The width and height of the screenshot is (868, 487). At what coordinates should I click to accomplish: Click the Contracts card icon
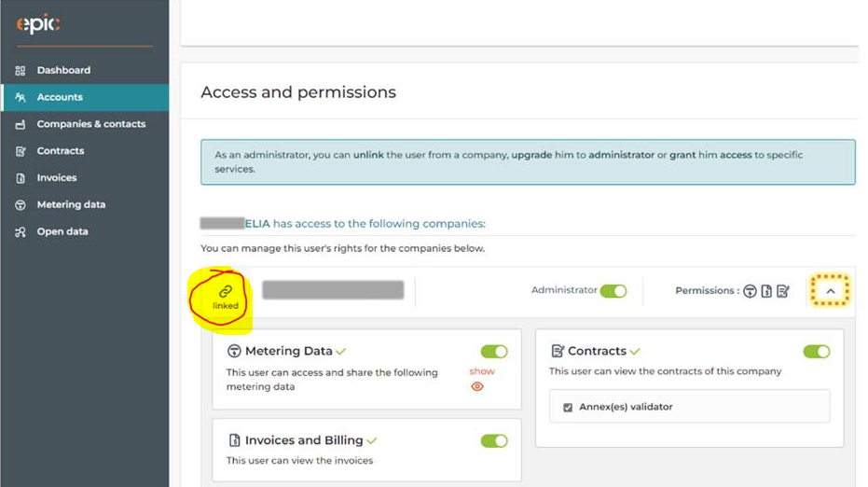coord(558,351)
